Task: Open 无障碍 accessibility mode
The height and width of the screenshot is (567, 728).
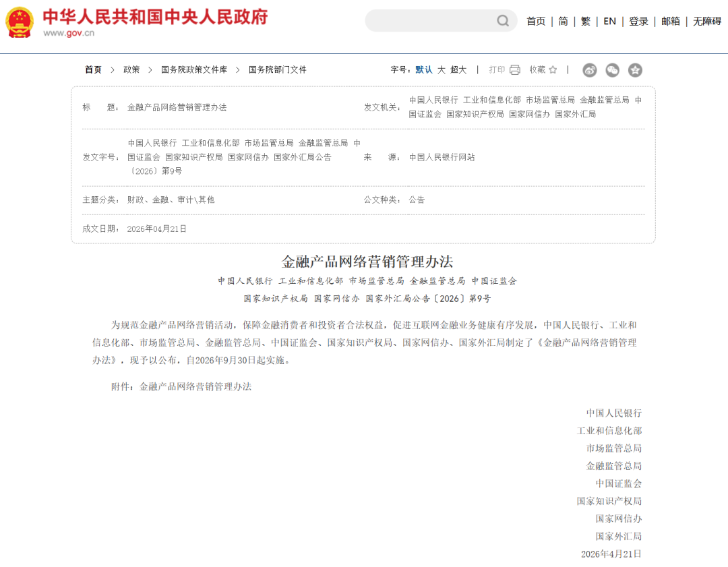Action: (x=707, y=22)
